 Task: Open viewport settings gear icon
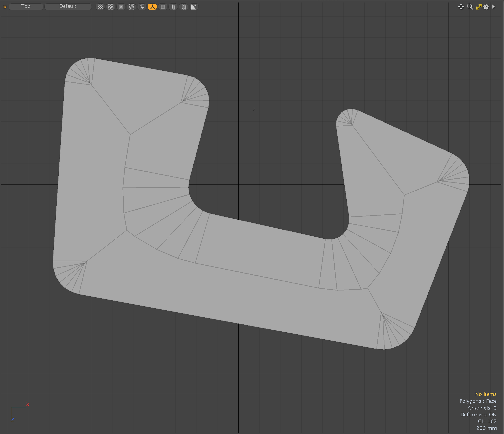[486, 7]
